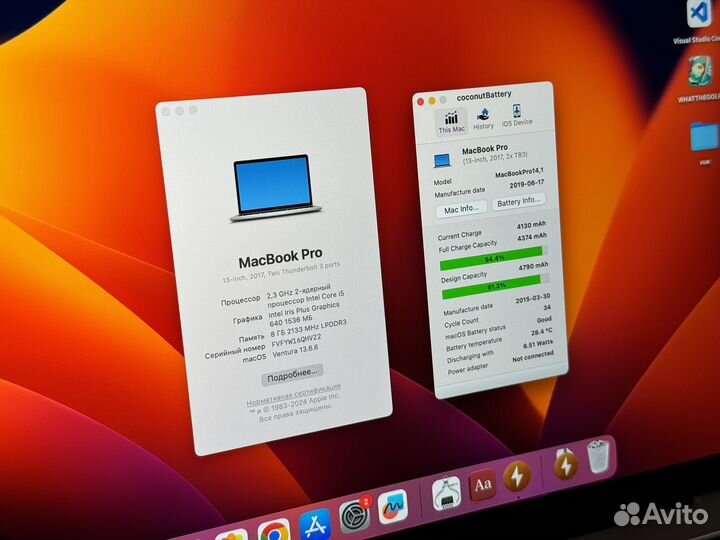720x540 pixels.
Task: Click the Cycle Count label
Action: click(x=461, y=322)
